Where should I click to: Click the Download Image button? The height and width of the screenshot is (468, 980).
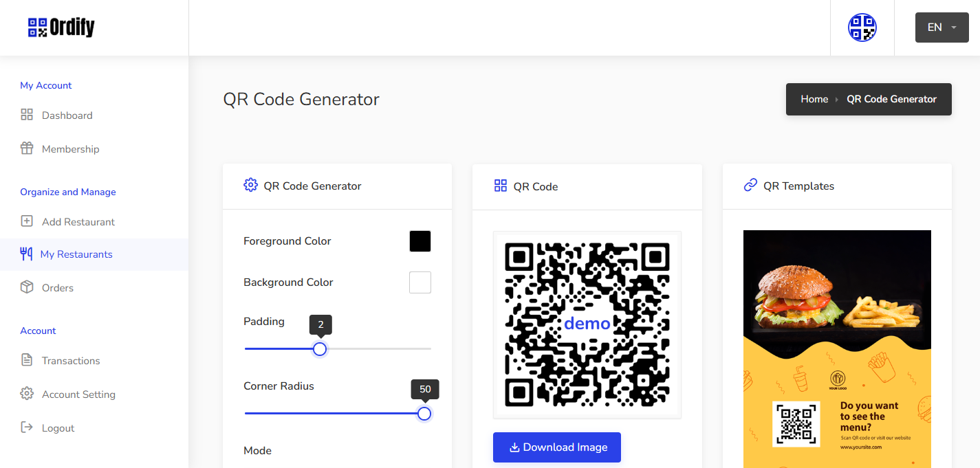click(557, 447)
